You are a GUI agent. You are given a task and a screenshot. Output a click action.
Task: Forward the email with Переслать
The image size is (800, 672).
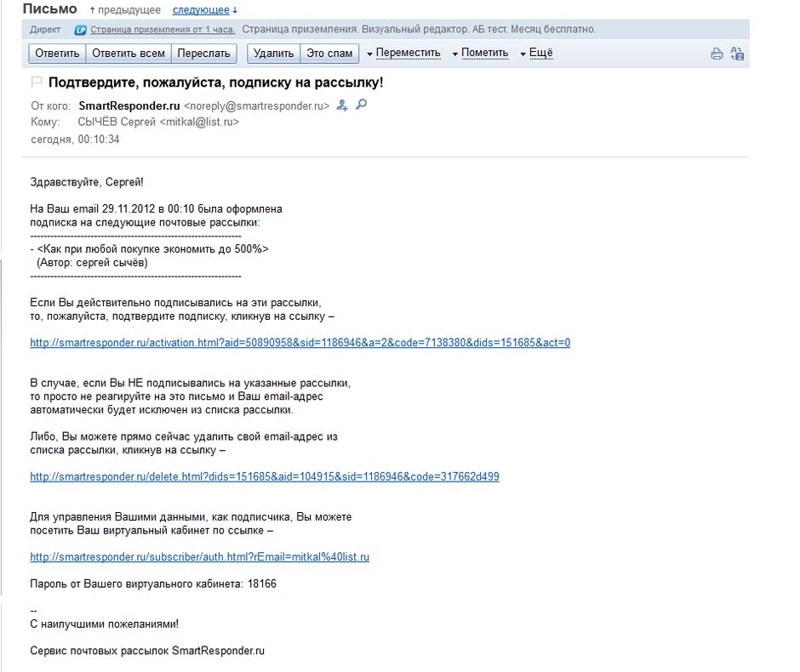coord(204,53)
